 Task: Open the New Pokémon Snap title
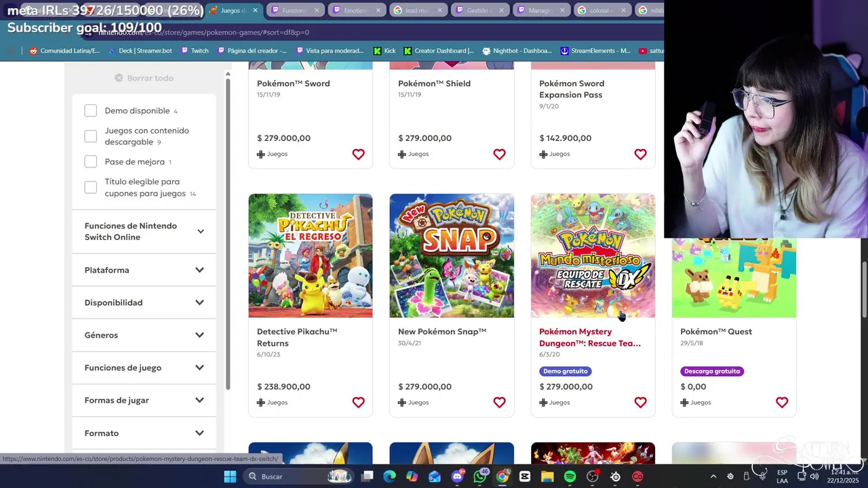pyautogui.click(x=442, y=331)
